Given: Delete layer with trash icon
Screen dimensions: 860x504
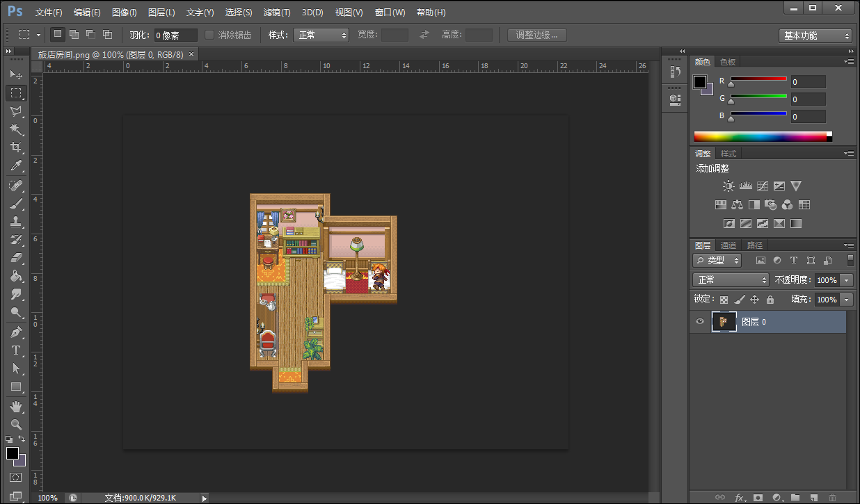Looking at the screenshot, I should pos(833,498).
